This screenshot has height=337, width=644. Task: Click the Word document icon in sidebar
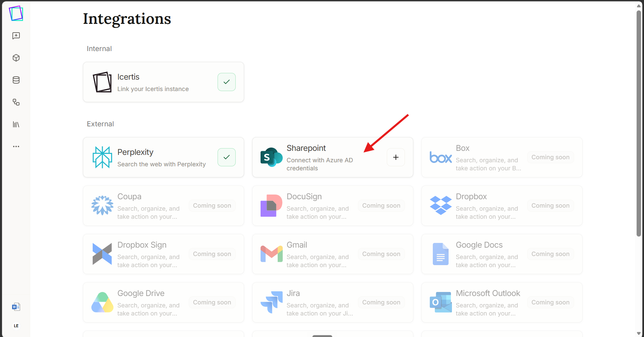[x=16, y=306]
